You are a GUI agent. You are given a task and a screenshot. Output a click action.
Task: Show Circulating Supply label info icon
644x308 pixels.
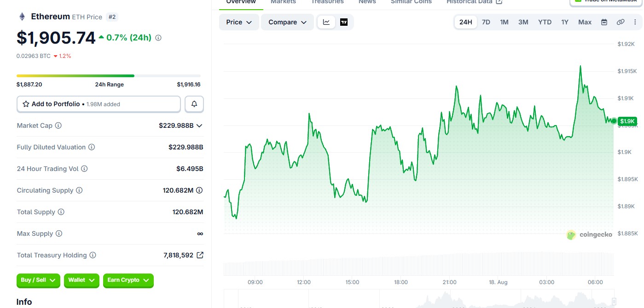point(79,190)
